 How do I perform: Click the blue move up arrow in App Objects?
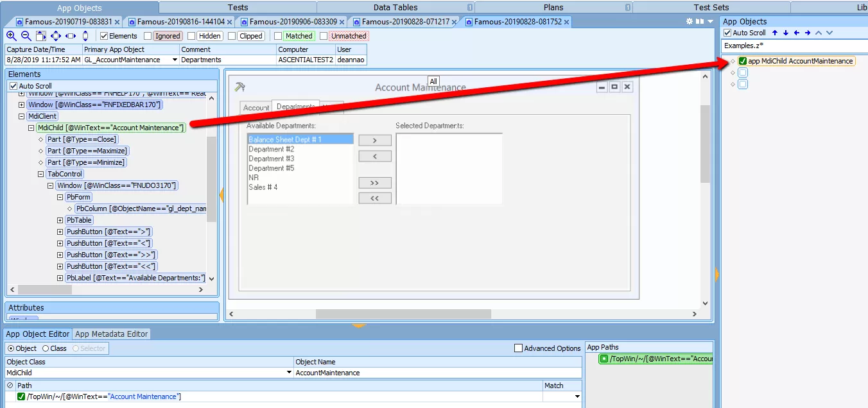click(775, 33)
